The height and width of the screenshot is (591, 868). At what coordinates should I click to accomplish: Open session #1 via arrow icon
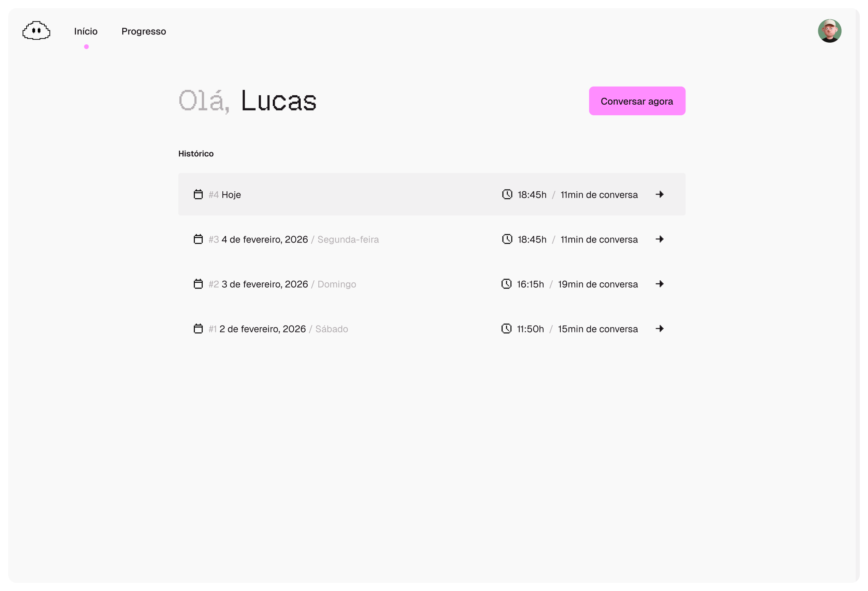point(660,328)
